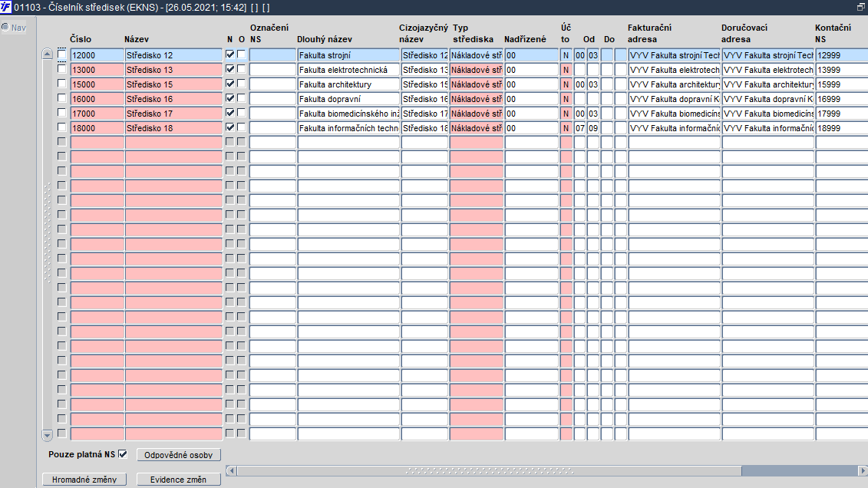Click first empty Číslo field below 18000
The image size is (868, 488).
tap(97, 142)
